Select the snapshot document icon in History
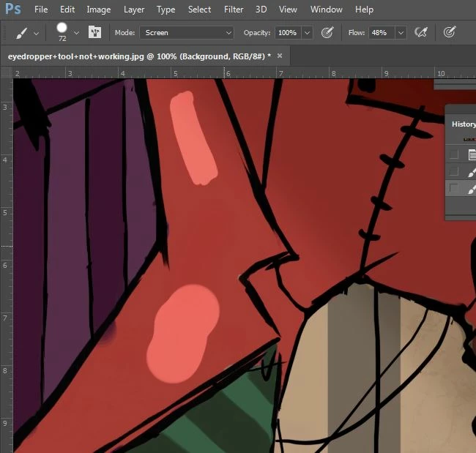The height and width of the screenshot is (453, 476). pyautogui.click(x=472, y=154)
